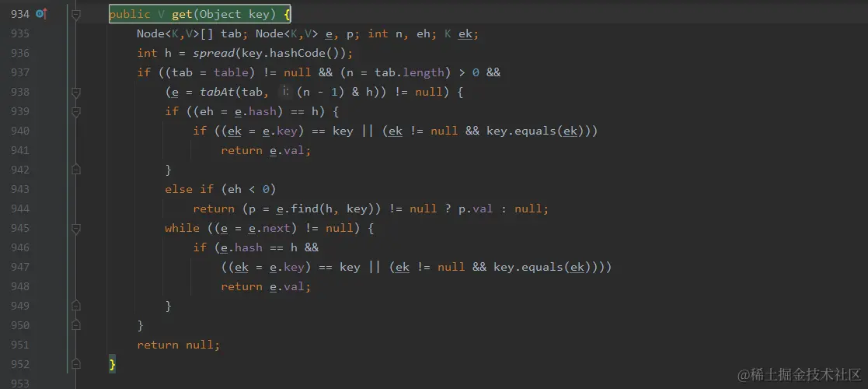Click the 'spread' method call on line 936
Screen dimensions: 868x389
pos(214,53)
